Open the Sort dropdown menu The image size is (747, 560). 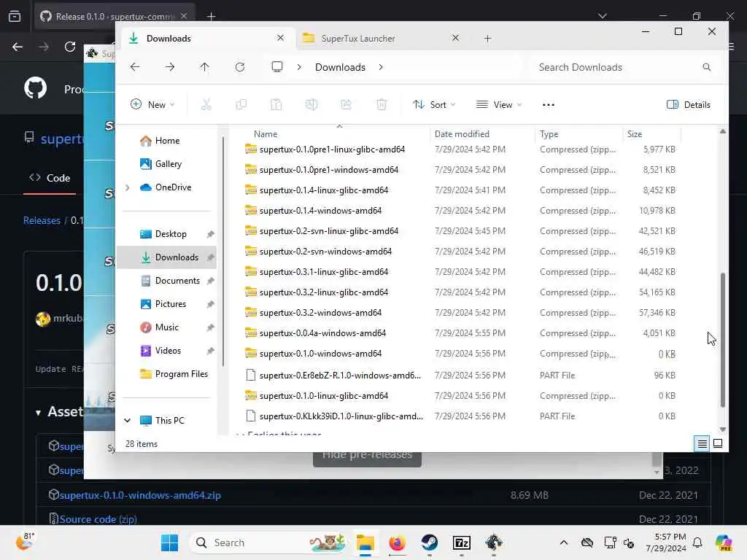(x=434, y=105)
